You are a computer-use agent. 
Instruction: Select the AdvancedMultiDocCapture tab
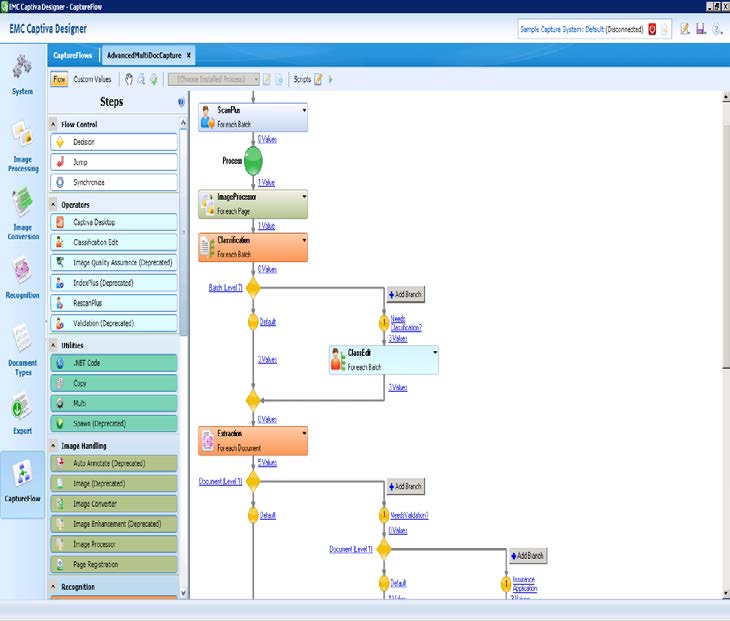click(x=144, y=55)
